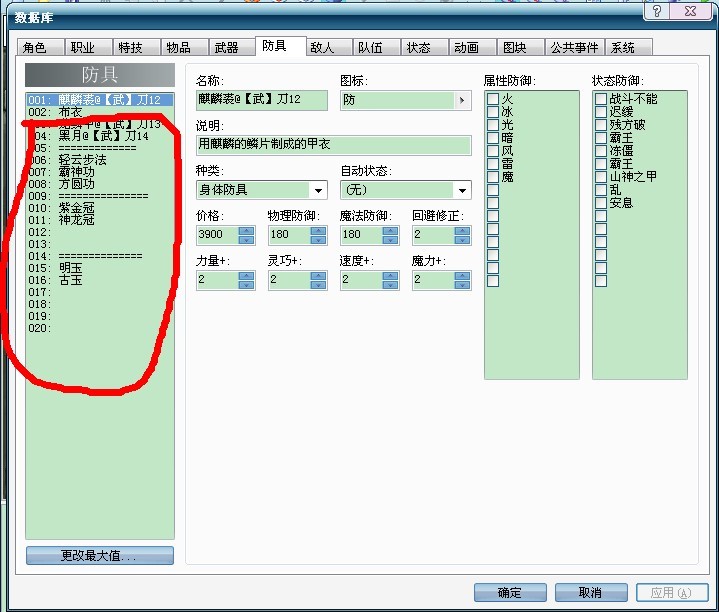Select armor entry 001: 麒麟裘
The height and width of the screenshot is (612, 719).
pos(100,99)
